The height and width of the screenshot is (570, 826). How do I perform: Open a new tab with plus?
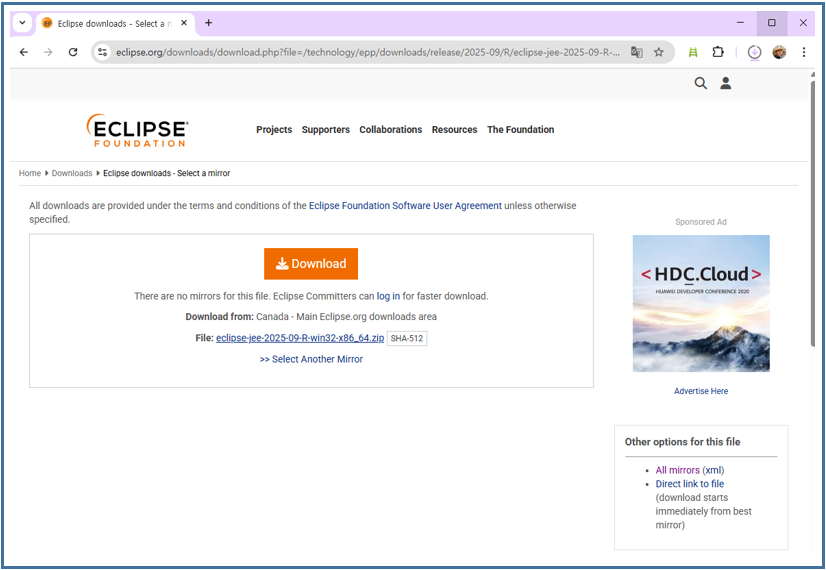pos(209,23)
